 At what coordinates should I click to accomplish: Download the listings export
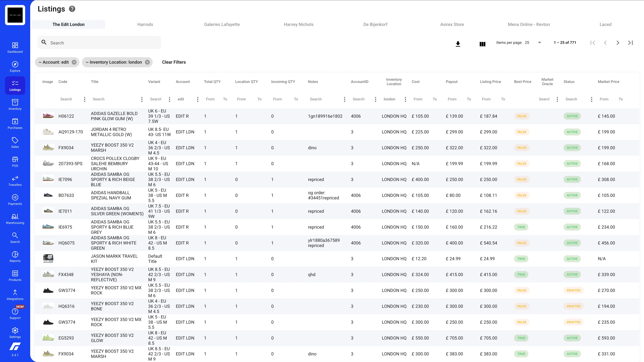tap(458, 44)
